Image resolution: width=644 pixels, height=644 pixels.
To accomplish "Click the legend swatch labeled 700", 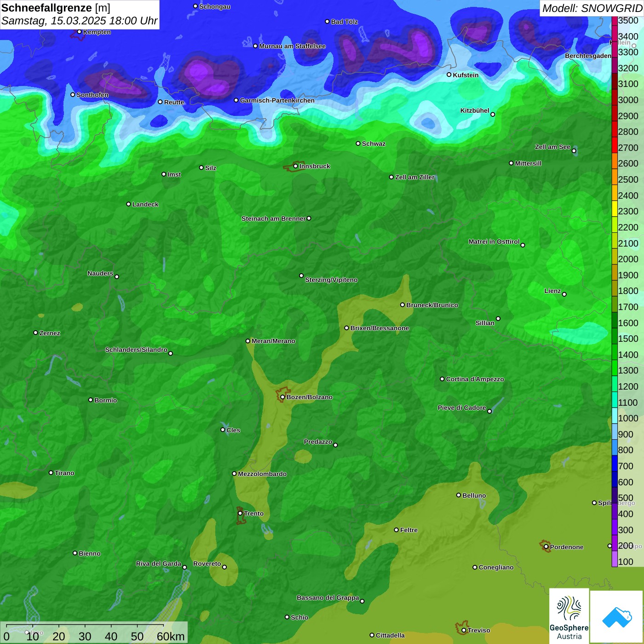I will coord(615,463).
